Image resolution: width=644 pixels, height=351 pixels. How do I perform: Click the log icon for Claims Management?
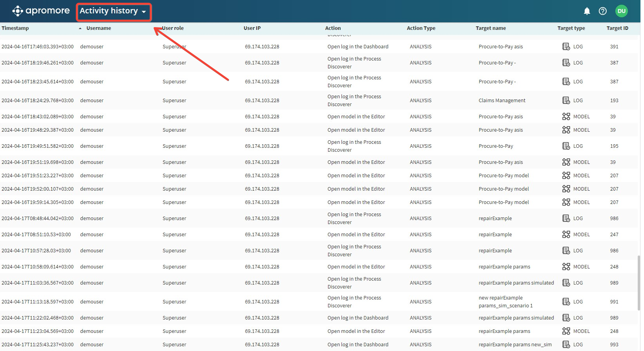(x=566, y=100)
